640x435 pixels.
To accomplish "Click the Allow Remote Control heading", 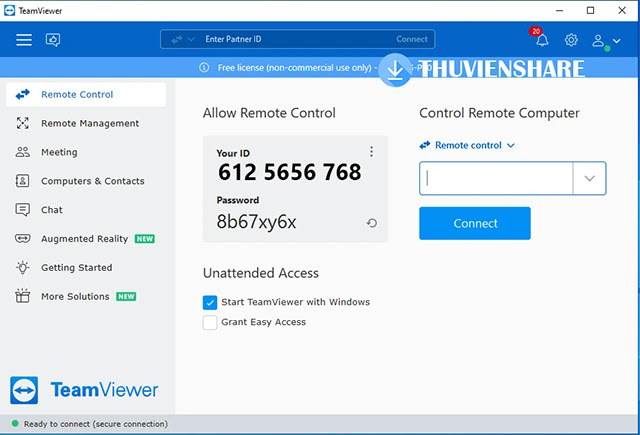I will [269, 113].
